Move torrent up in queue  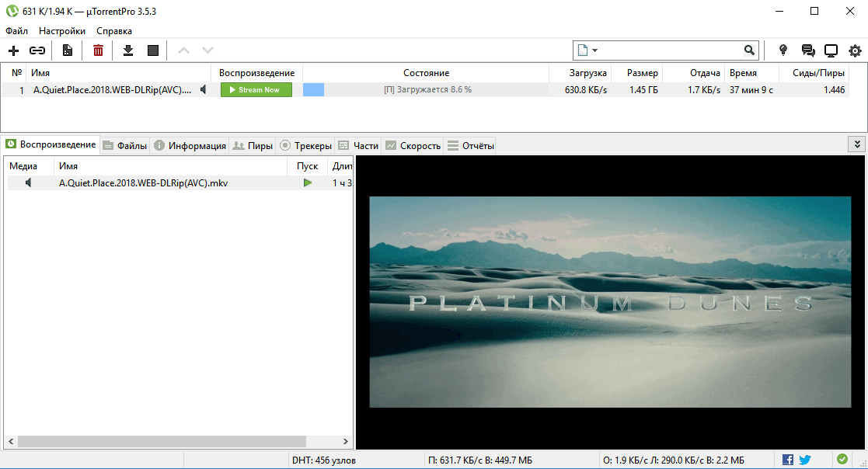pyautogui.click(x=184, y=50)
